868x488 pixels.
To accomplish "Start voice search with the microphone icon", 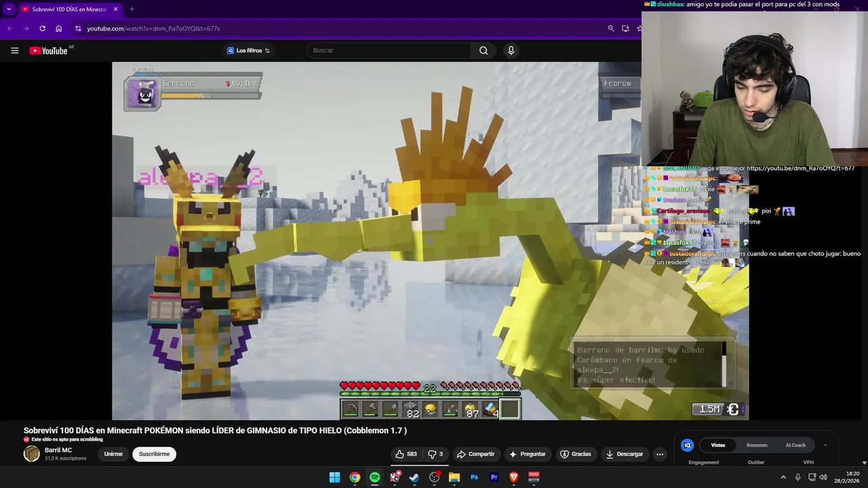I will 511,50.
